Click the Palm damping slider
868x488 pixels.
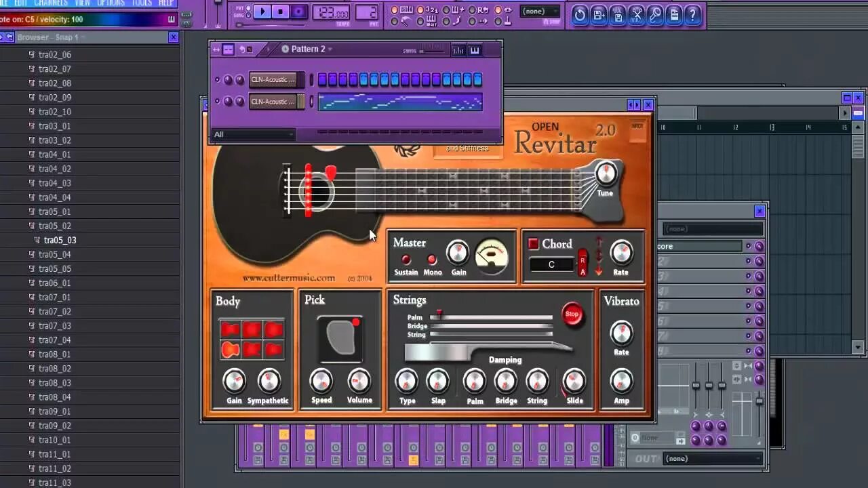coord(491,317)
